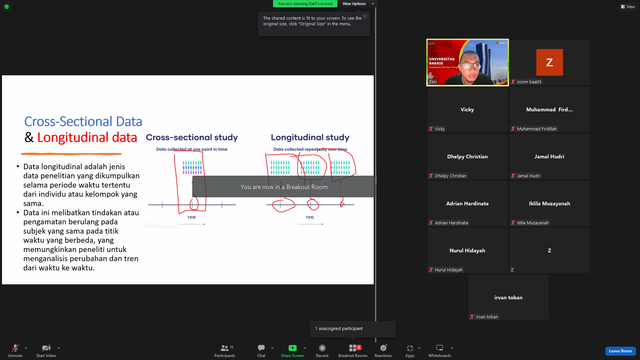Click muted mic icon on Iklila Muzayanah's tile

pos(513,223)
